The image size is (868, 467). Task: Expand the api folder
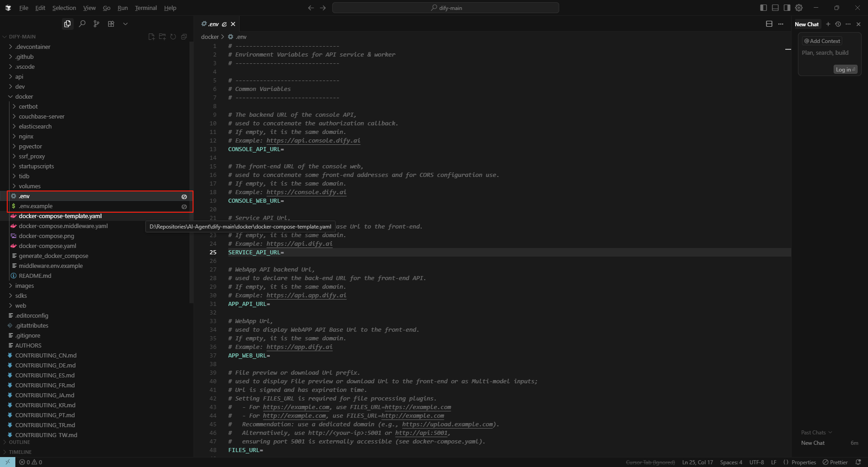(x=19, y=76)
